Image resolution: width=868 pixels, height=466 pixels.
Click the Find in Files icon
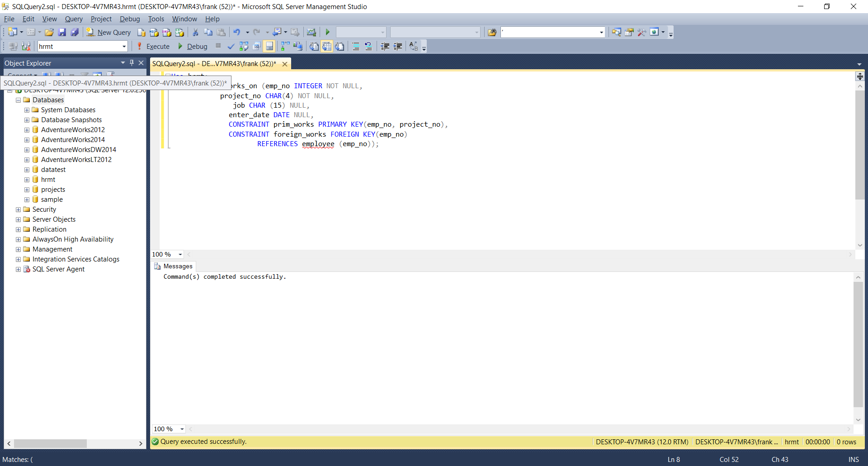click(492, 32)
